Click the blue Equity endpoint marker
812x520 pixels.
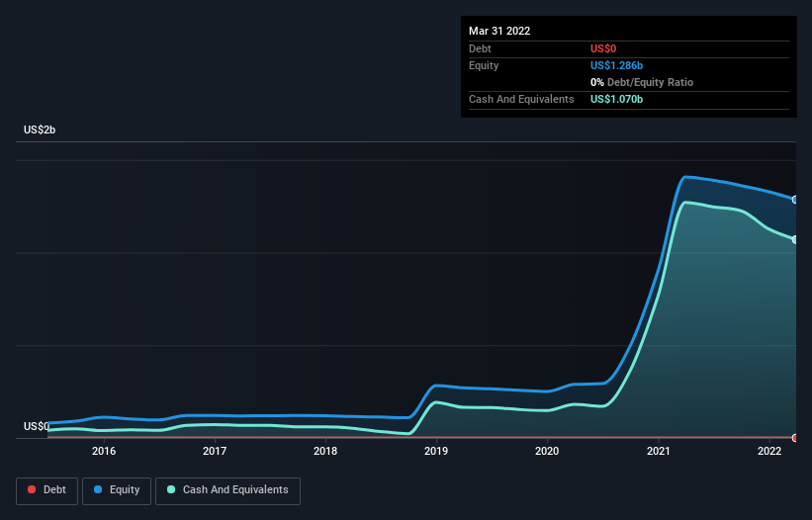tap(795, 200)
